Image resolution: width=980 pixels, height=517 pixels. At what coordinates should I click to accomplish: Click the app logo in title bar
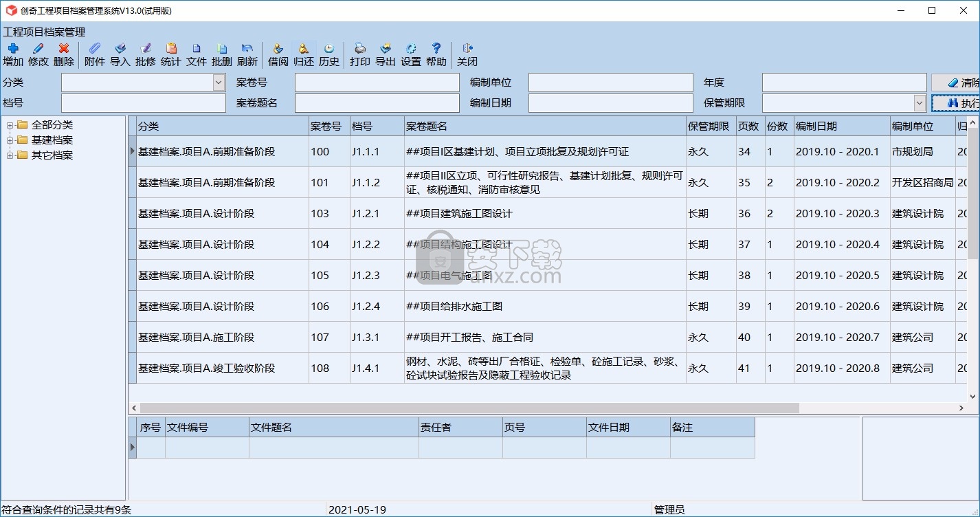pos(11,10)
